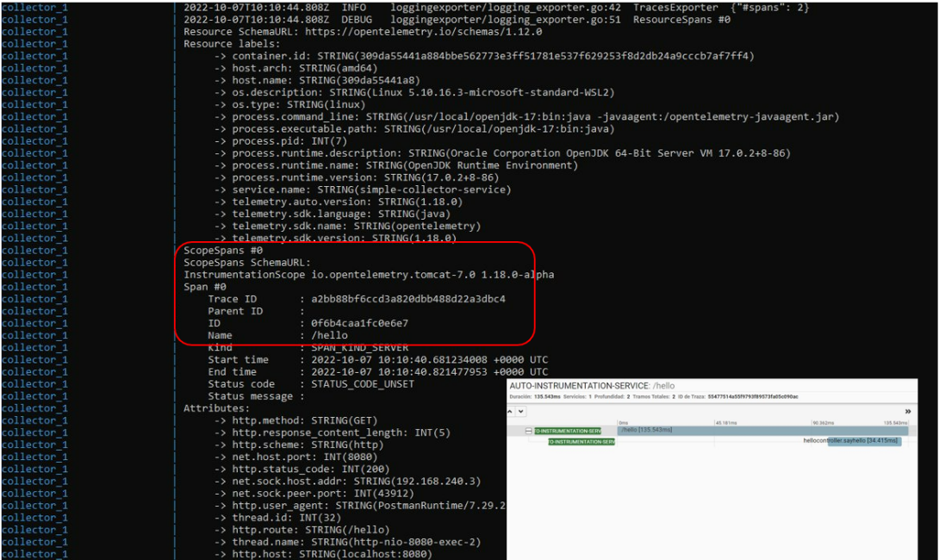This screenshot has width=939, height=560.
Task: Click the process.command_line javaagent line
Action: click(x=527, y=117)
